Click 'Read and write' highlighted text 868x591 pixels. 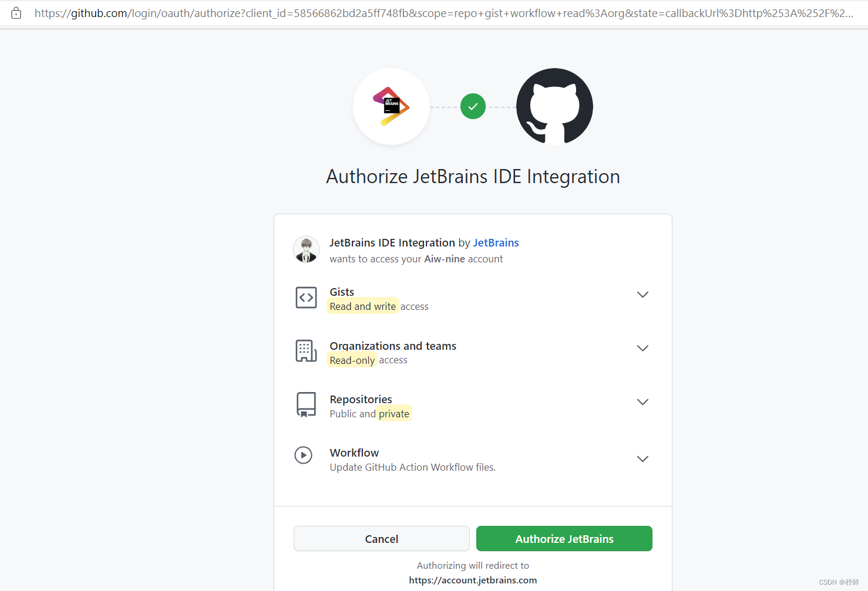pos(363,306)
